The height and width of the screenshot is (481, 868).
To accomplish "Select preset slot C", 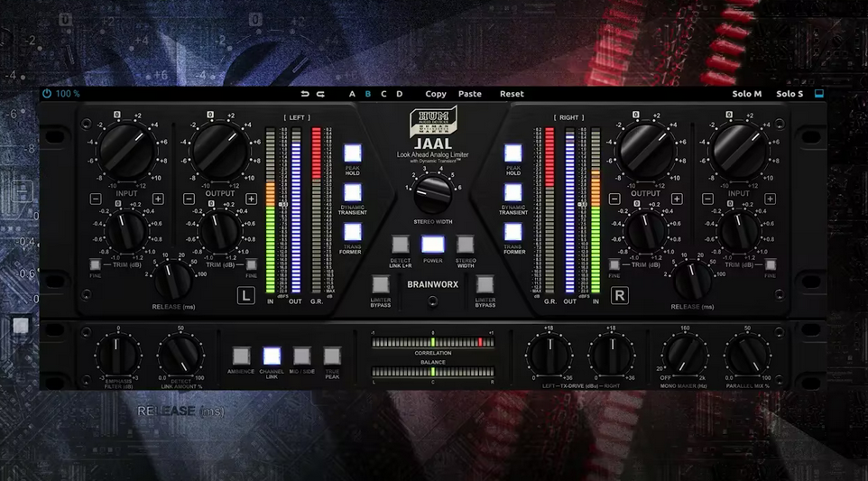I will tap(383, 94).
